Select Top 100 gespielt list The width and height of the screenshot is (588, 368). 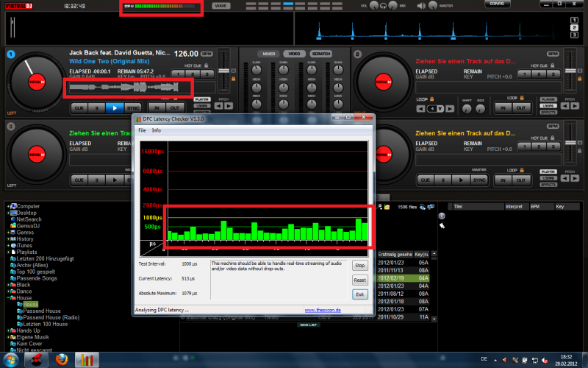pos(35,272)
